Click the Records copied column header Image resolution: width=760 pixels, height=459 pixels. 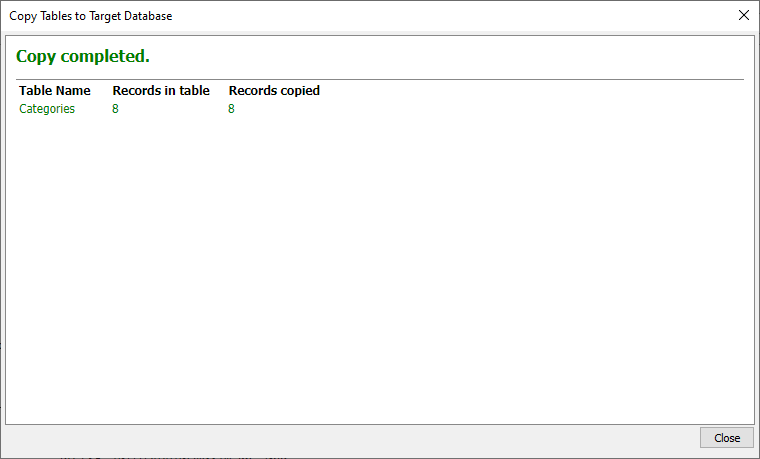(274, 91)
